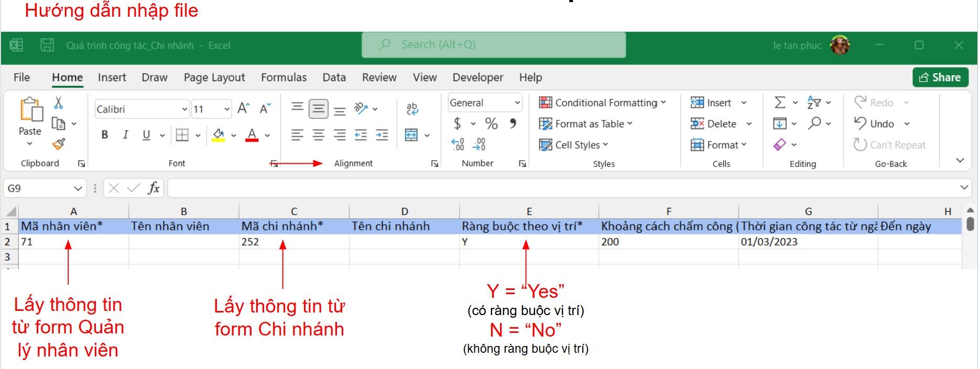
Task: Expand the General number format dropdown
Action: tap(517, 103)
